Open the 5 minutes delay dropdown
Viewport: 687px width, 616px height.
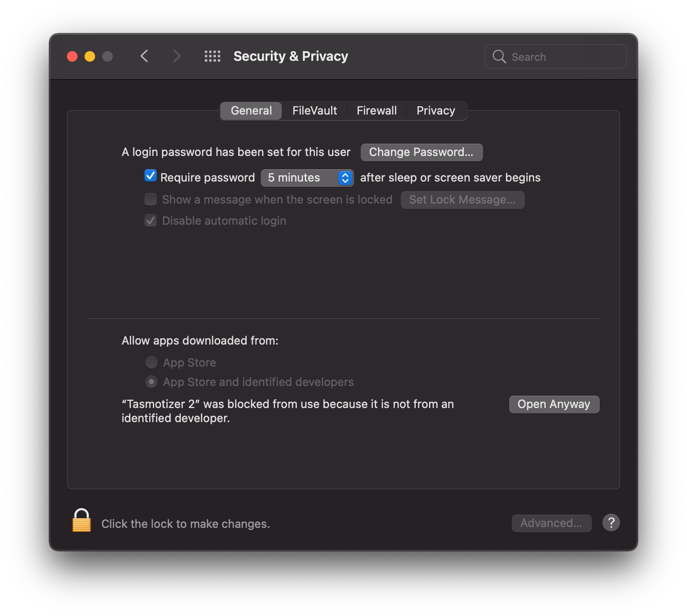point(307,178)
